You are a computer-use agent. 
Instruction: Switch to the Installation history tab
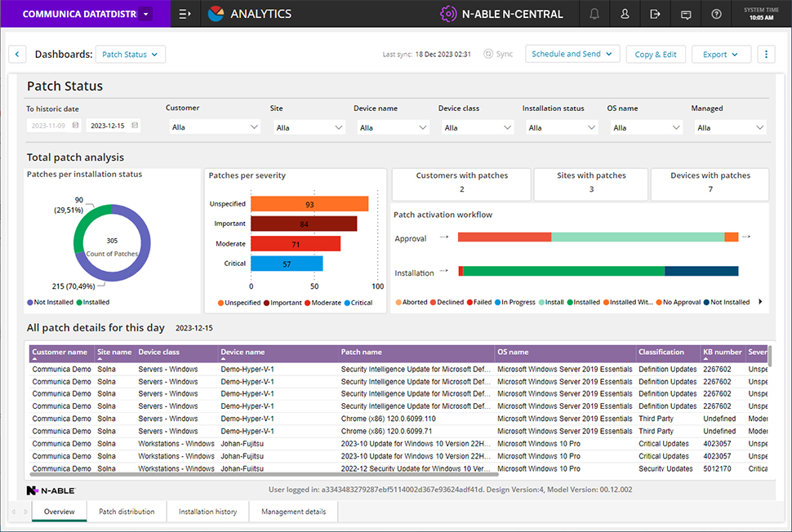pyautogui.click(x=207, y=512)
